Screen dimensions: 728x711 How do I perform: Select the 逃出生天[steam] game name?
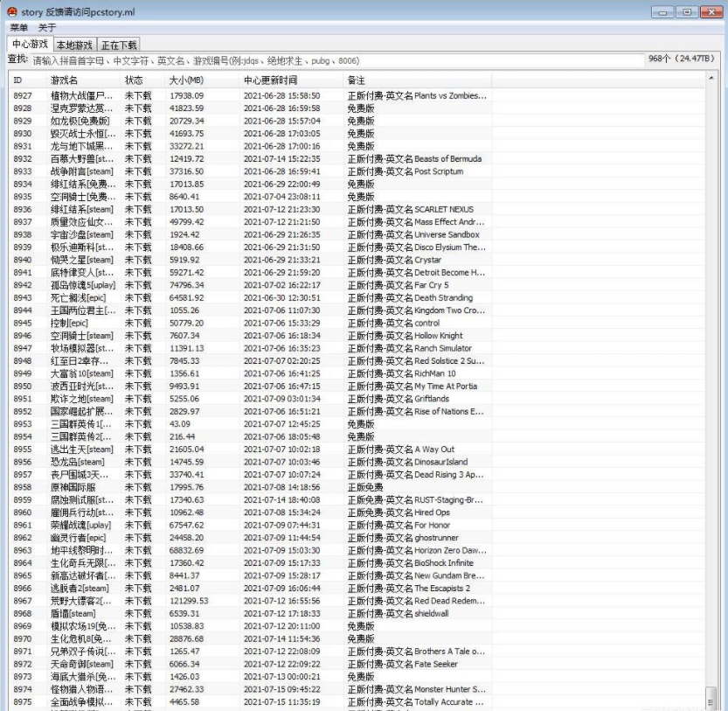click(82, 450)
